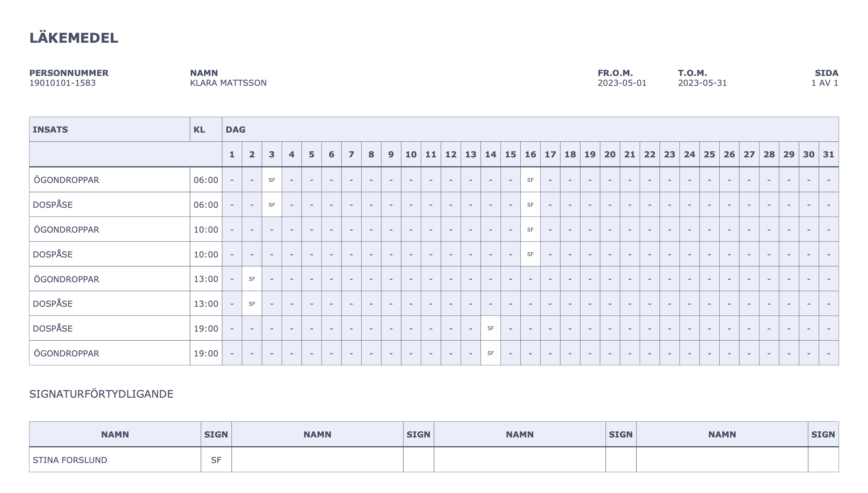Select the Stina Forslund name cell

pyautogui.click(x=70, y=460)
